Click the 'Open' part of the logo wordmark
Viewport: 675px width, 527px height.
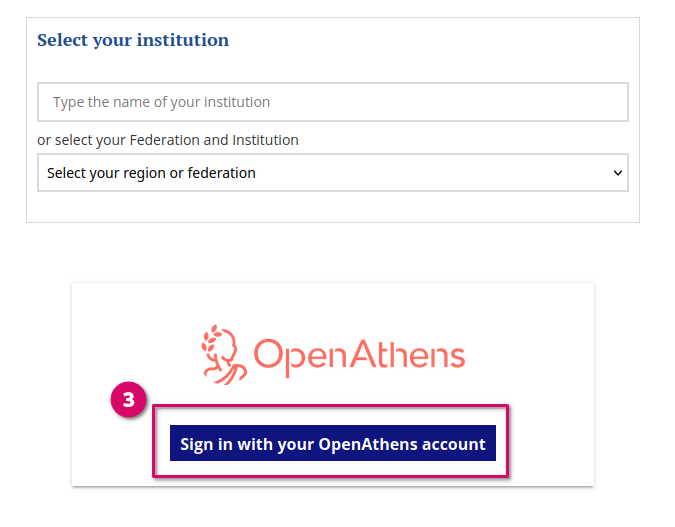click(297, 357)
